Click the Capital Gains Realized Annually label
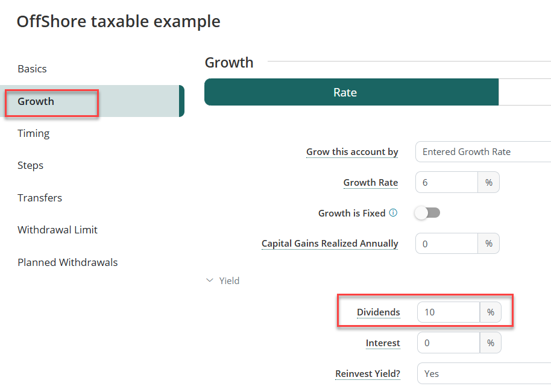Viewport: 551px width, 392px height. pos(330,244)
